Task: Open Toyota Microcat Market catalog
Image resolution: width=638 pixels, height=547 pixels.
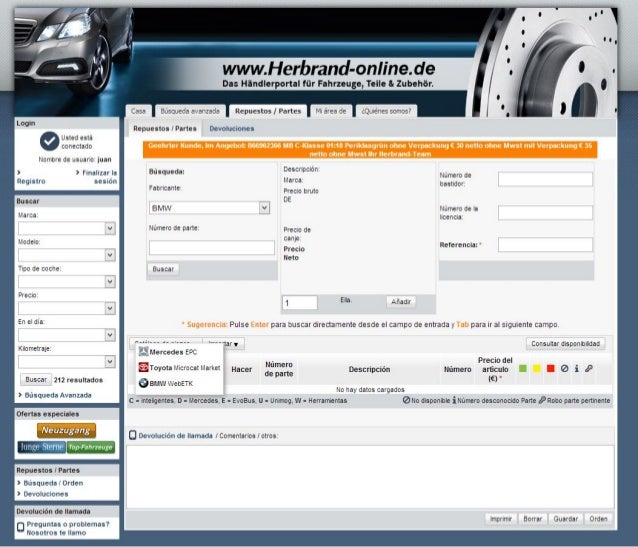Action: click(x=178, y=367)
